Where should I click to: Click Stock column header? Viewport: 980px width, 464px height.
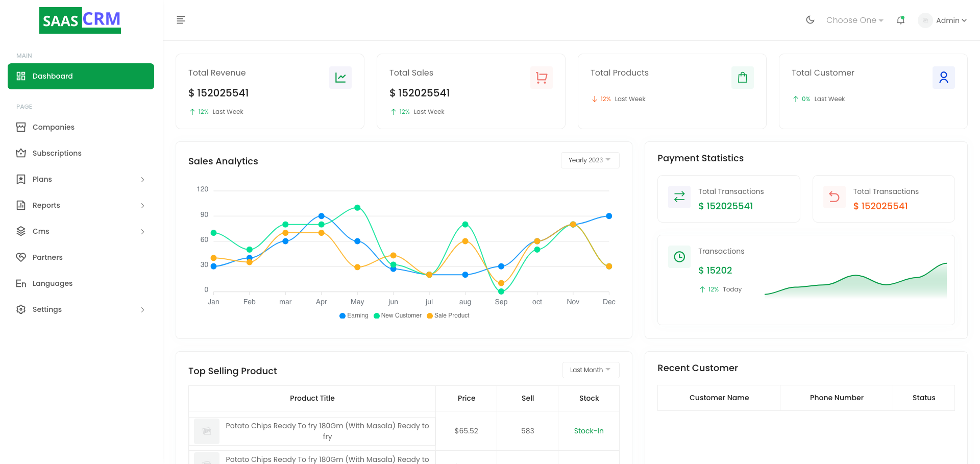(x=589, y=398)
